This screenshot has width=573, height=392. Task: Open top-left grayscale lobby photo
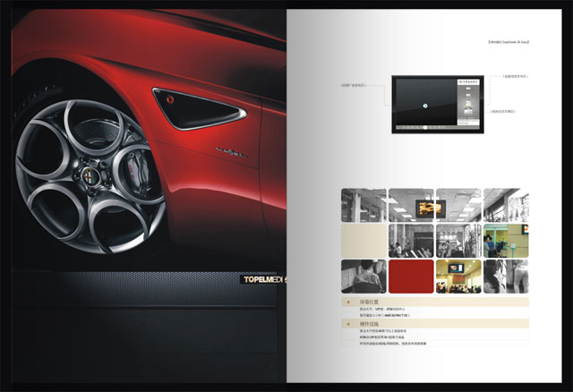pos(363,205)
